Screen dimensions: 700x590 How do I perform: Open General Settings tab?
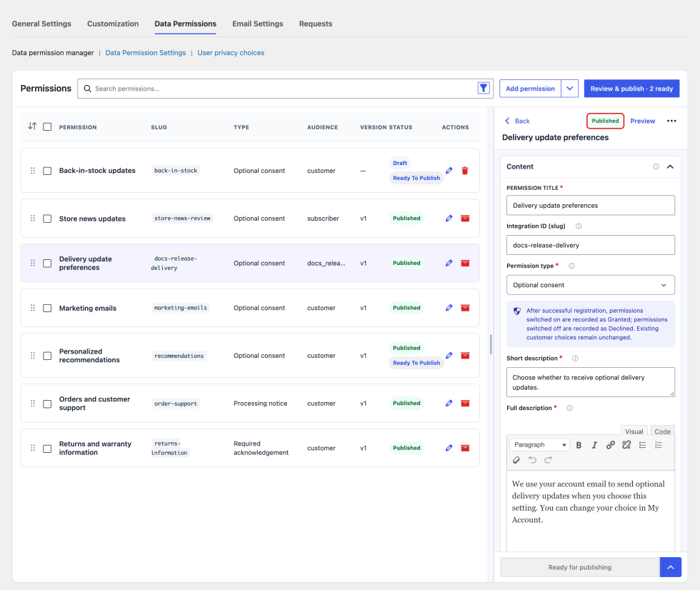41,24
